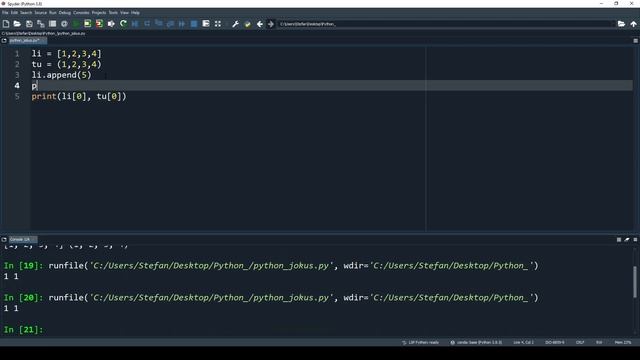
Task: Click line 2 'tu = (1,2,3,4)'
Action: click(67, 64)
